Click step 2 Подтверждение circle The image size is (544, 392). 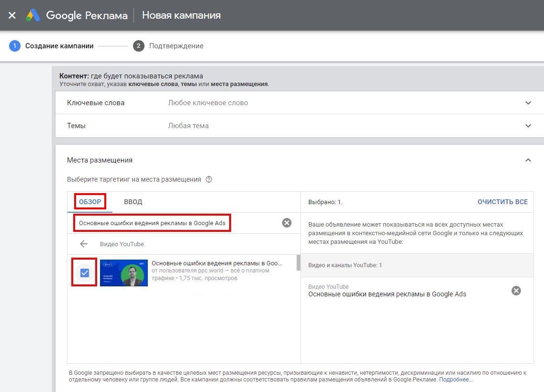coord(139,46)
